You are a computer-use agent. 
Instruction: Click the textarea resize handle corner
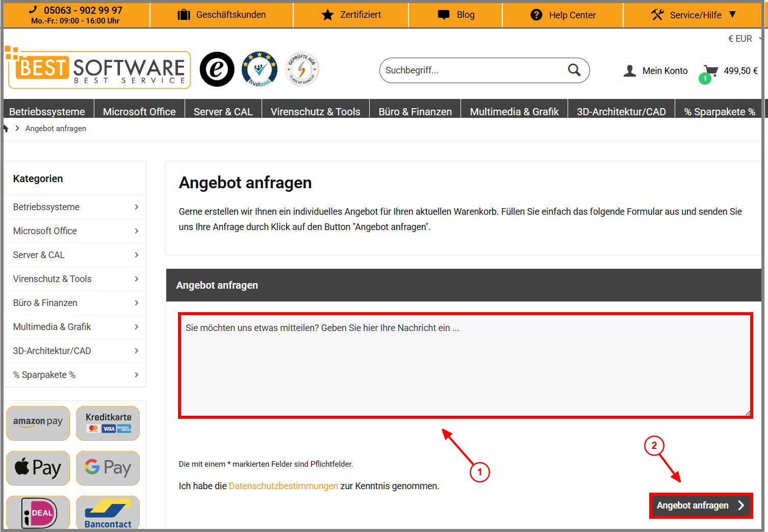click(x=748, y=413)
